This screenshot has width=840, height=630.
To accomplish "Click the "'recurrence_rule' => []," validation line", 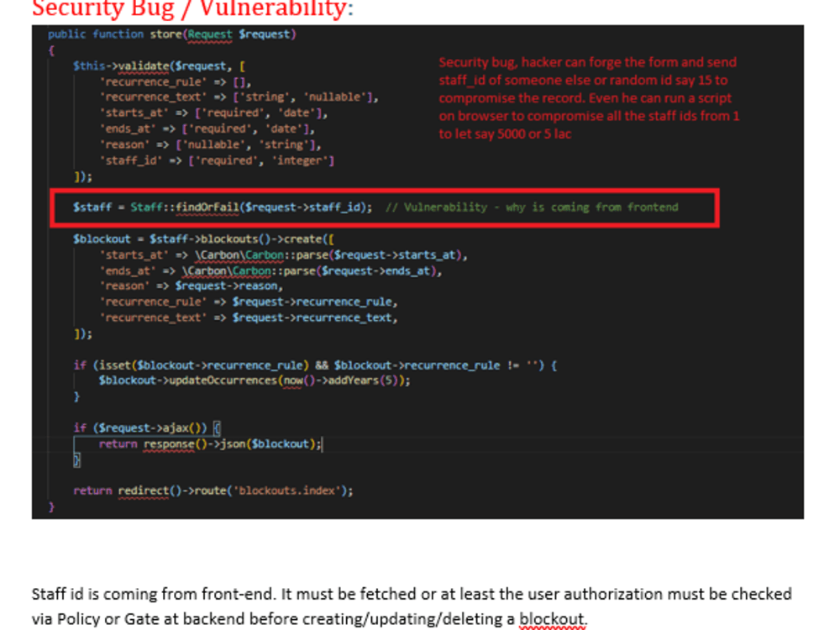I will (176, 82).
